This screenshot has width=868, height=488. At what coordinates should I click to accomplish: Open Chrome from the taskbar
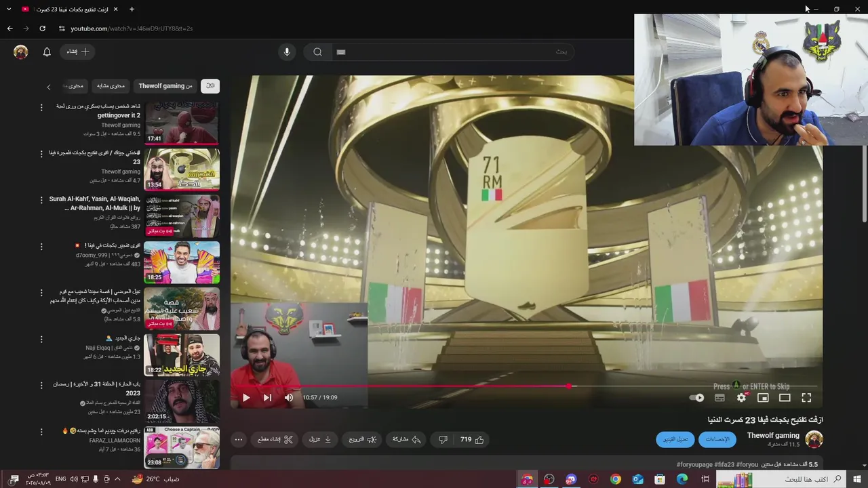click(615, 479)
